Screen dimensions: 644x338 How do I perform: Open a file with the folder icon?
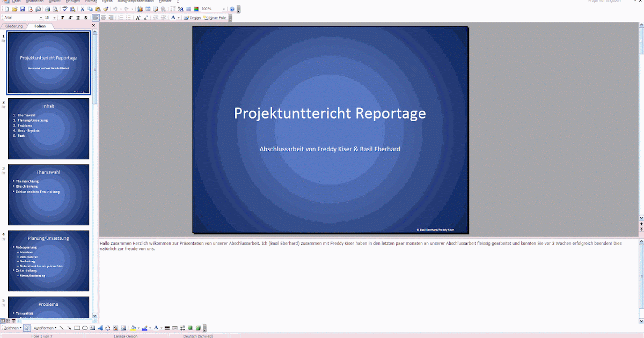pyautogui.click(x=14, y=9)
